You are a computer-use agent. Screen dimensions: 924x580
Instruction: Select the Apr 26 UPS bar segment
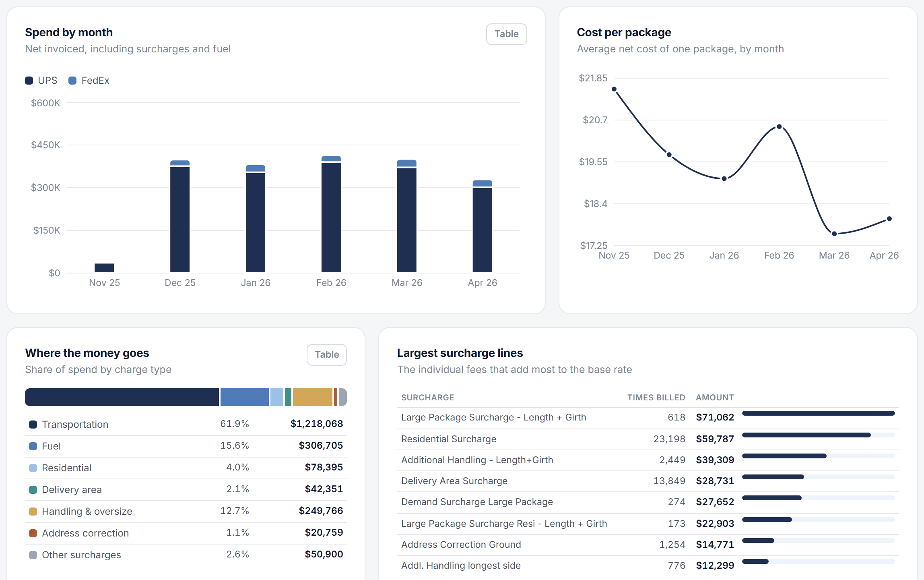483,230
